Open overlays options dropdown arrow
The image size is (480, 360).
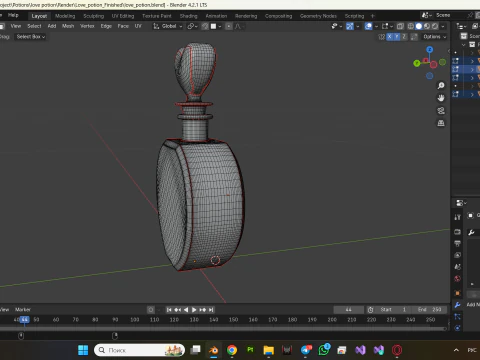click(x=376, y=26)
